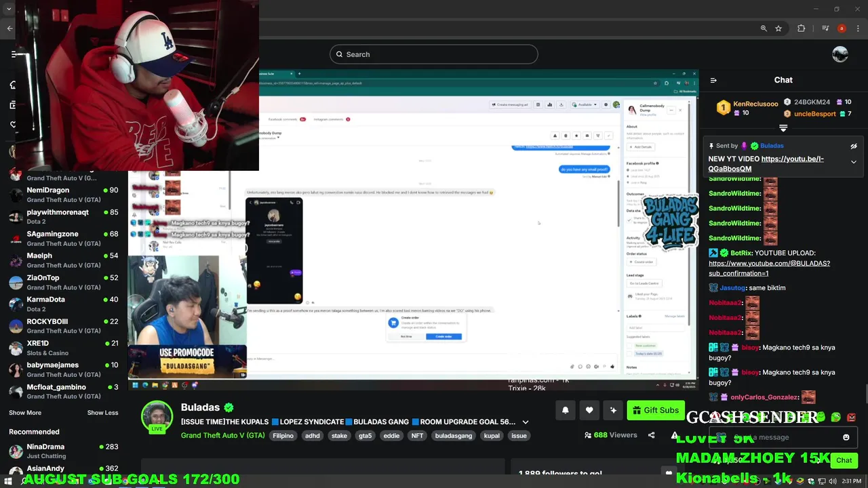Open the emoji picker in chat input
Viewport: 868px width, 488px height.
click(x=846, y=437)
